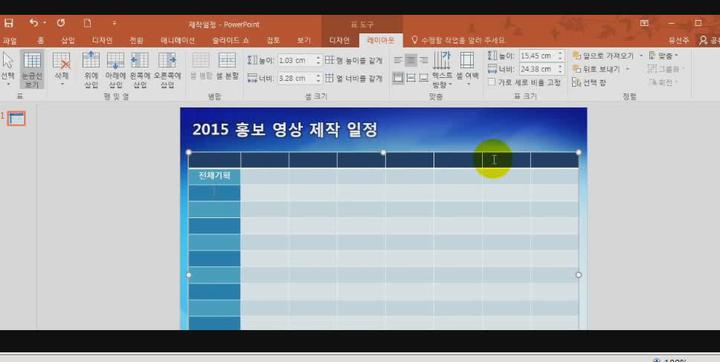
Task: Open the 삭제 (Delete) table menu
Action: [x=61, y=69]
